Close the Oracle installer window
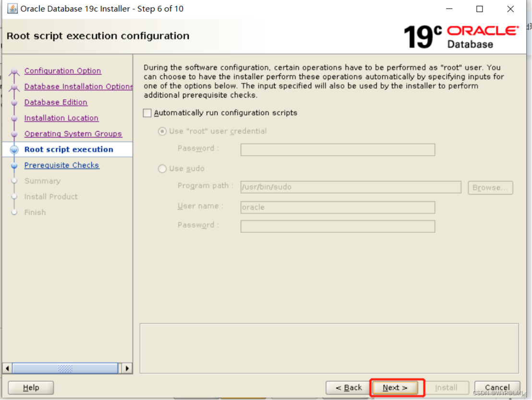 tap(510, 9)
